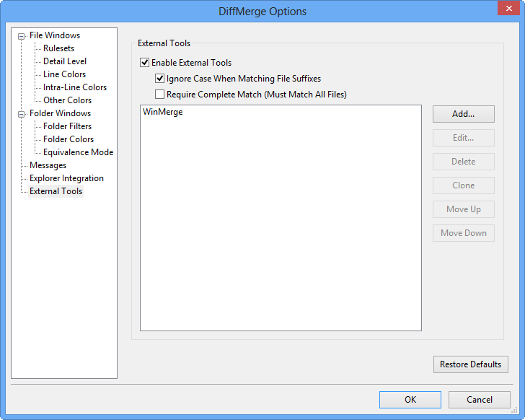Open Other Colors settings

[67, 100]
